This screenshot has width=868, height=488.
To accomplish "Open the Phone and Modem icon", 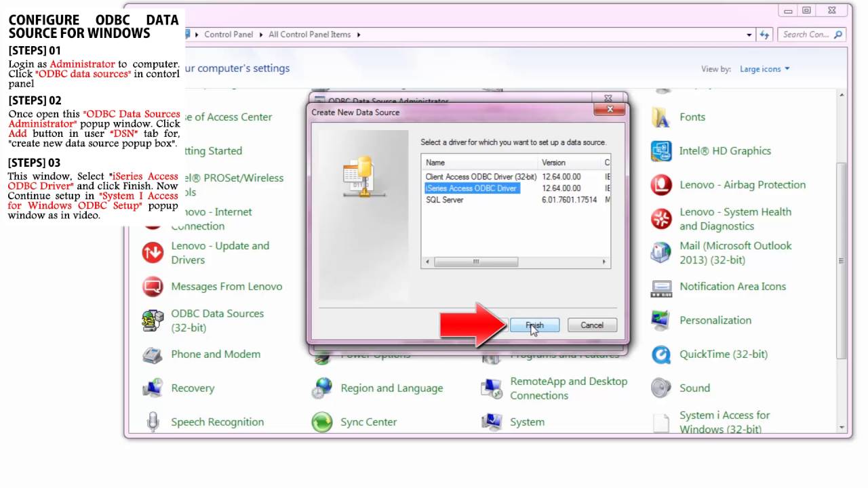I will click(x=153, y=354).
